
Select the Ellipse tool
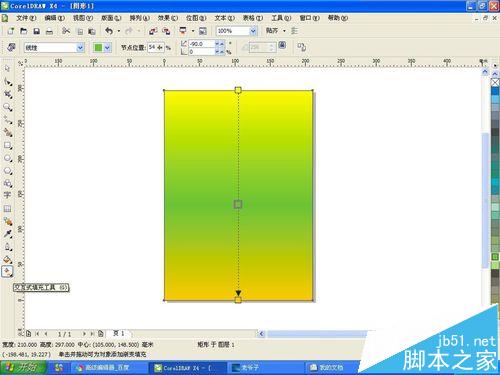(8, 158)
